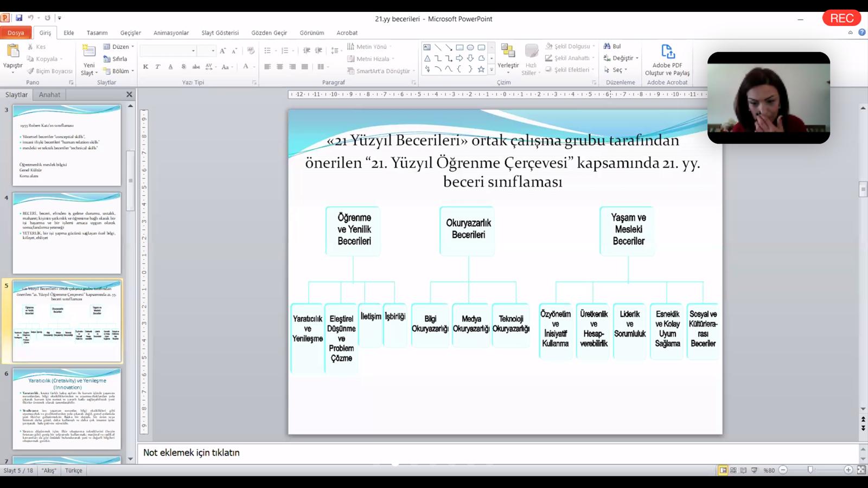Clear all formatting with the eraser icon
Screen dimensions: 868x488
[251, 51]
